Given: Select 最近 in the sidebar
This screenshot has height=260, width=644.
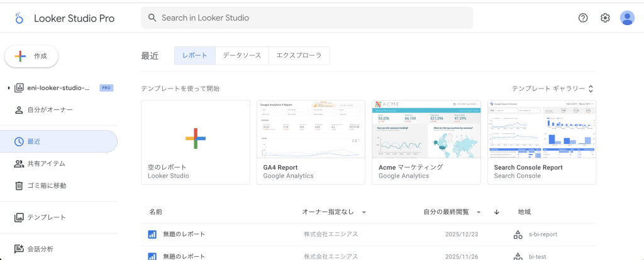Looking at the screenshot, I should [58, 141].
